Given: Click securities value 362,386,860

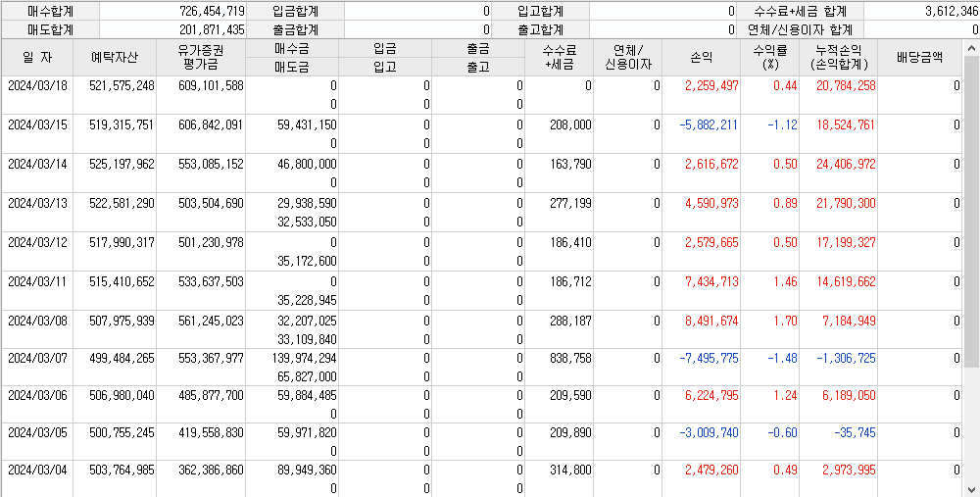Looking at the screenshot, I should pos(212,470).
